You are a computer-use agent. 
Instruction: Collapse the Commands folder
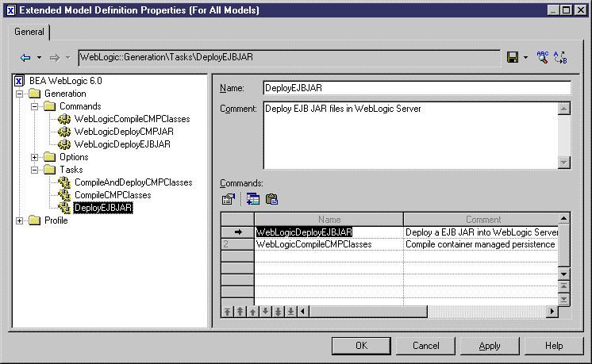tap(34, 106)
